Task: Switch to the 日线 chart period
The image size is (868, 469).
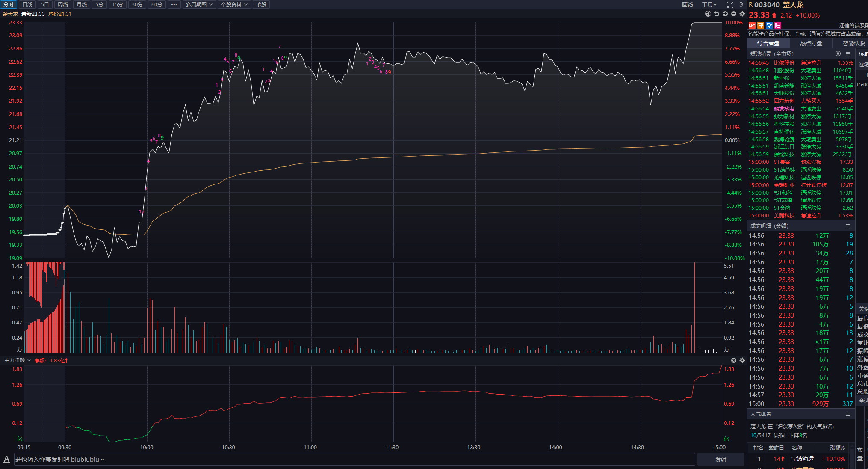Action: [x=27, y=5]
